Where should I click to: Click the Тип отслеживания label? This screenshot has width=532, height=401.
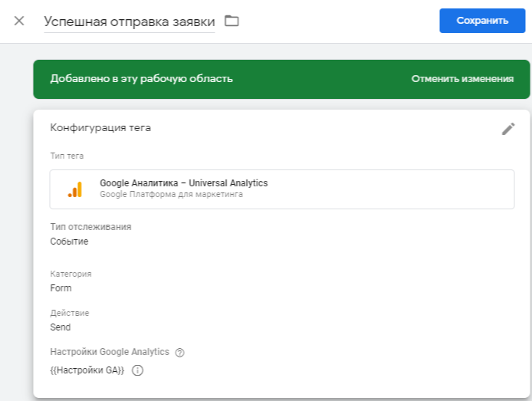coord(90,227)
